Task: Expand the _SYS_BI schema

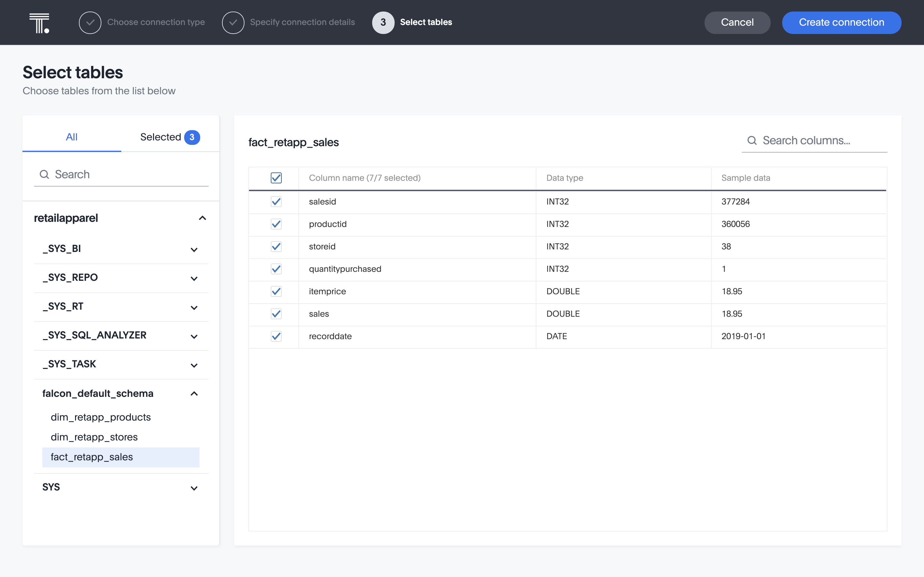Action: (194, 249)
